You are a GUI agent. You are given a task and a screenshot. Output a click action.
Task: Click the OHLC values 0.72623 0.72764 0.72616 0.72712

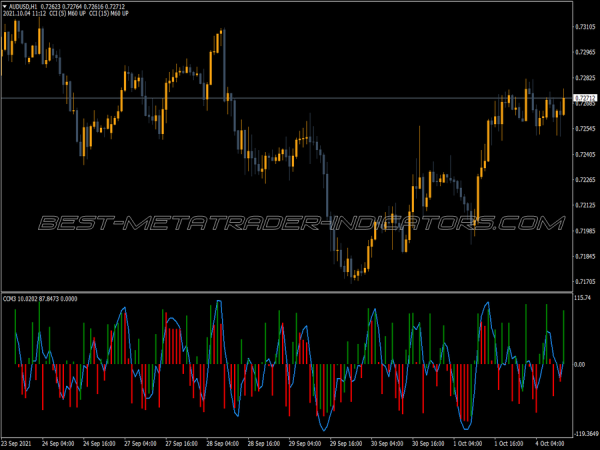83,7
